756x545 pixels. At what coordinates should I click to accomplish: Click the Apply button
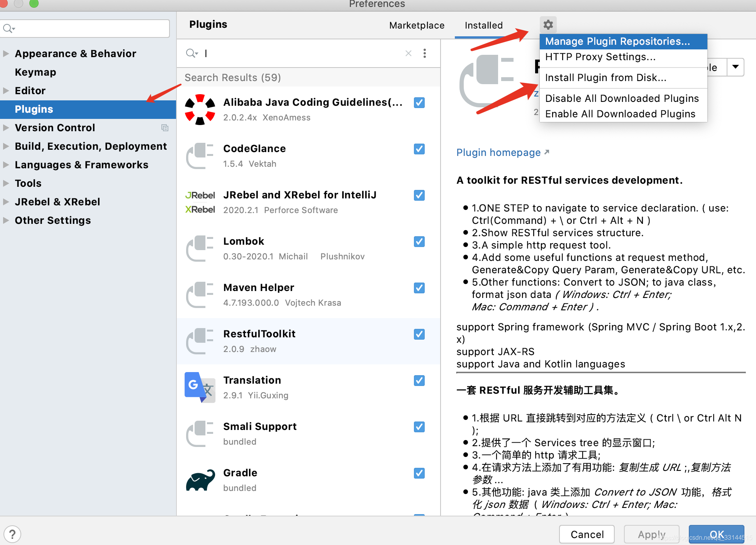point(651,534)
